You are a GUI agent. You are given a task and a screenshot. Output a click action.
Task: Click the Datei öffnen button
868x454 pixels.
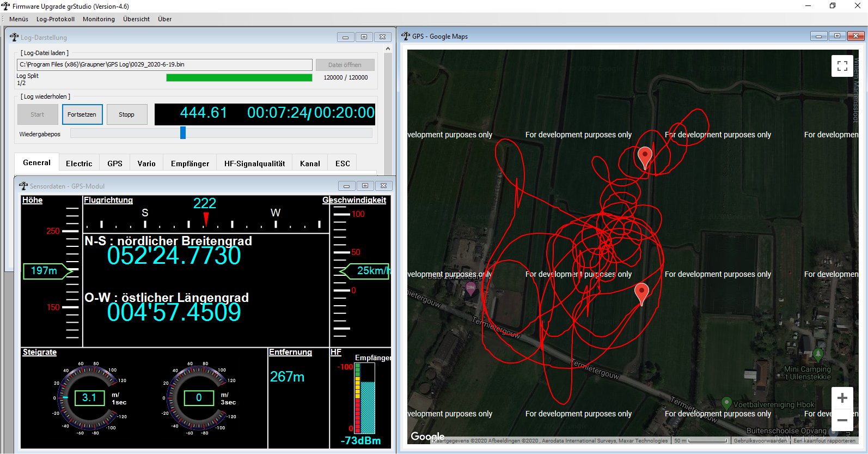345,65
